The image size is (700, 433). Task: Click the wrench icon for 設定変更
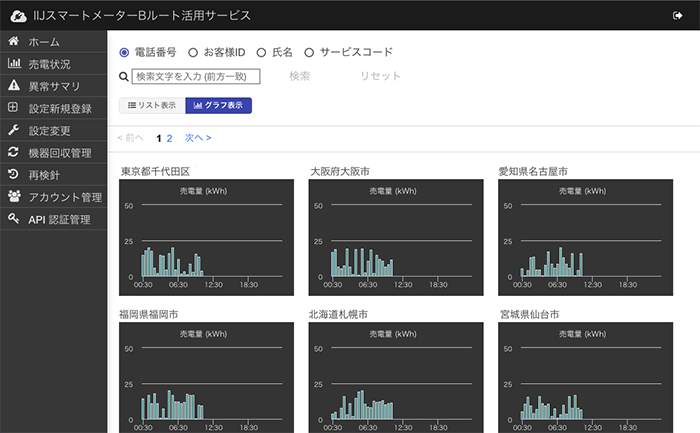14,130
